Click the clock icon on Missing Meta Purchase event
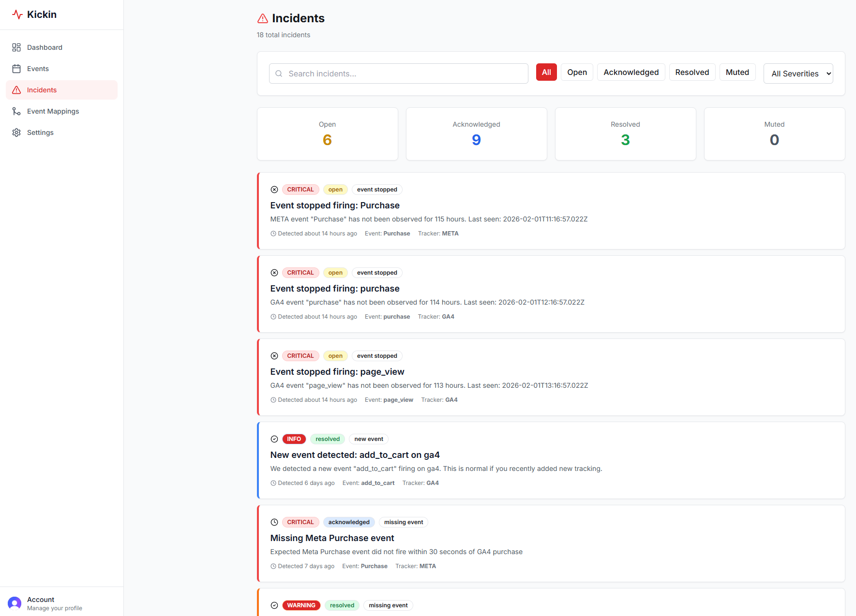Image resolution: width=856 pixels, height=616 pixels. (274, 522)
